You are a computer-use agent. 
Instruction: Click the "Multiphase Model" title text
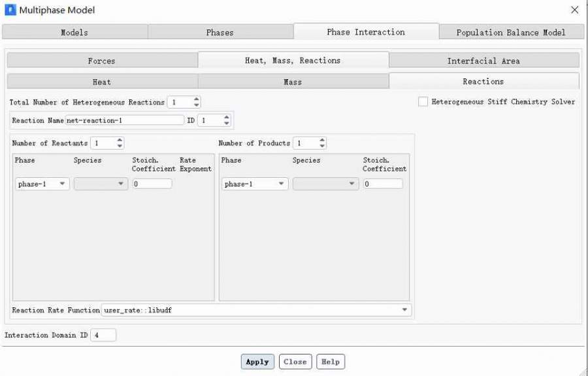point(57,10)
